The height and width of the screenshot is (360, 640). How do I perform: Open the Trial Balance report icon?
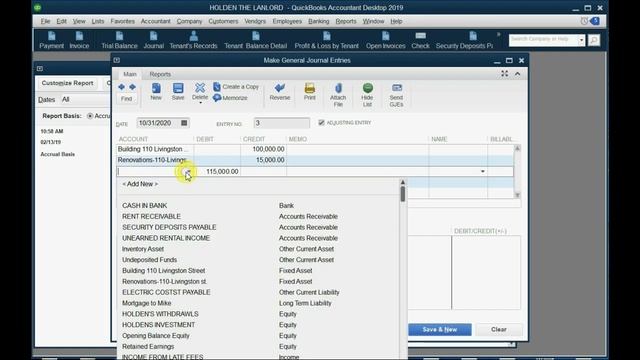point(119,40)
